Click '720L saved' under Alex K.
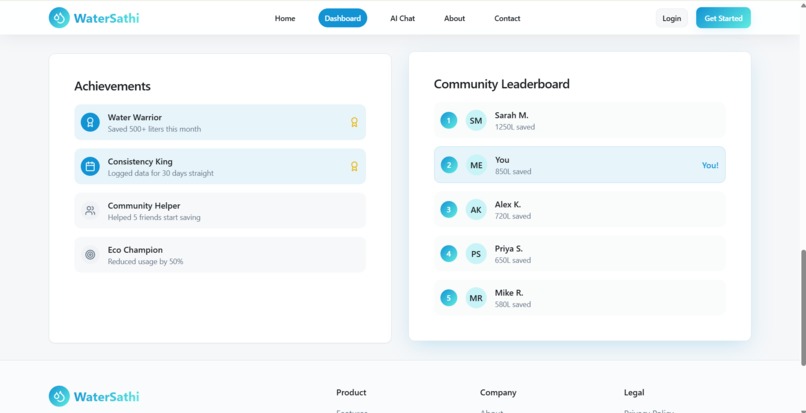This screenshot has width=806, height=413. coord(513,216)
